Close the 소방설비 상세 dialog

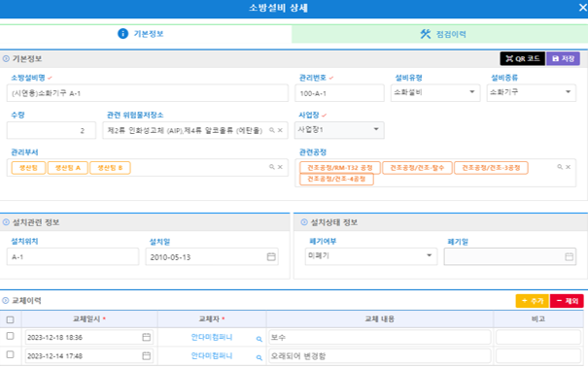[582, 8]
